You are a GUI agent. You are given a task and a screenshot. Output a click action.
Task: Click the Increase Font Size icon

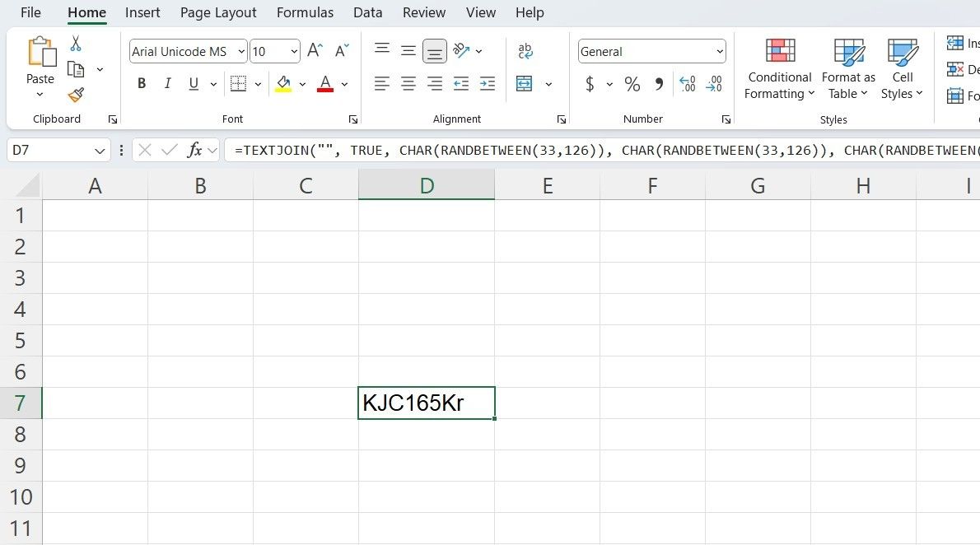(x=314, y=49)
